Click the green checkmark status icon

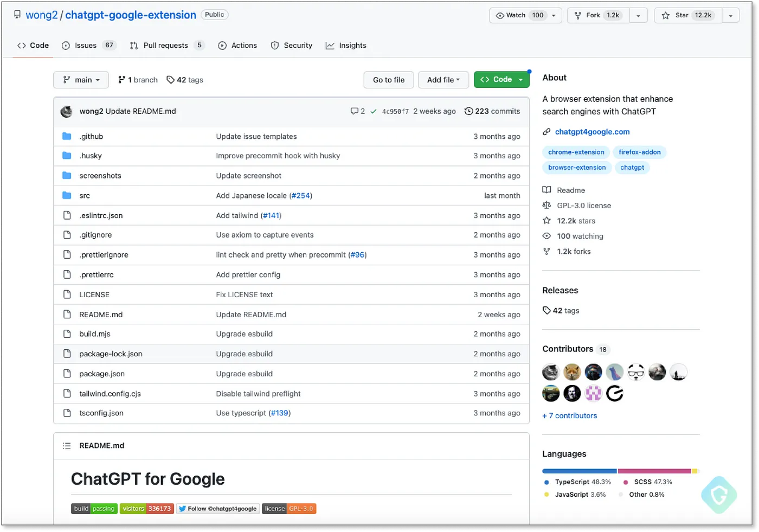tap(374, 111)
